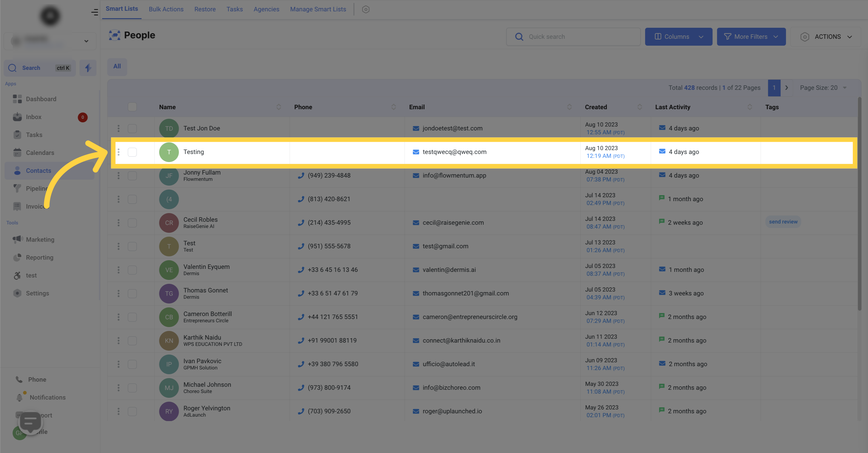Click the TD avatar of Test Jon Doe
Screen dimensions: 868x453
[x=169, y=128]
